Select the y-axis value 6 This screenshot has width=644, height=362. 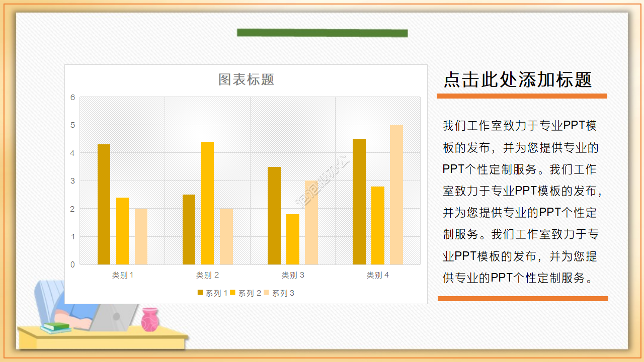click(72, 97)
